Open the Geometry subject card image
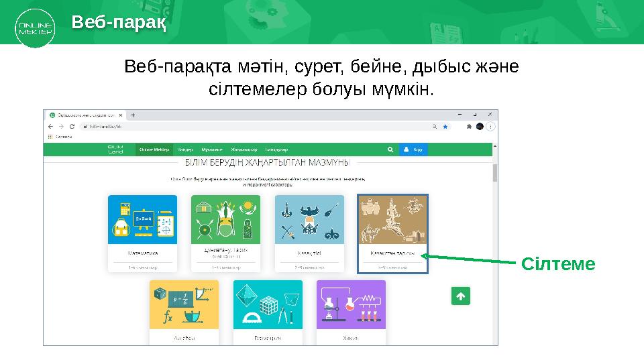 (x=268, y=304)
